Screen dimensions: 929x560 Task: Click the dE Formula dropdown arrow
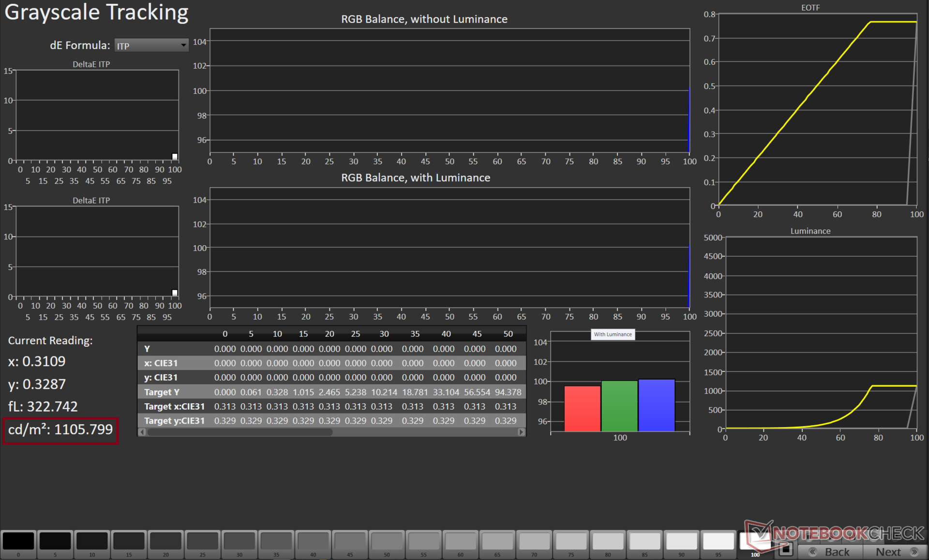pyautogui.click(x=183, y=45)
